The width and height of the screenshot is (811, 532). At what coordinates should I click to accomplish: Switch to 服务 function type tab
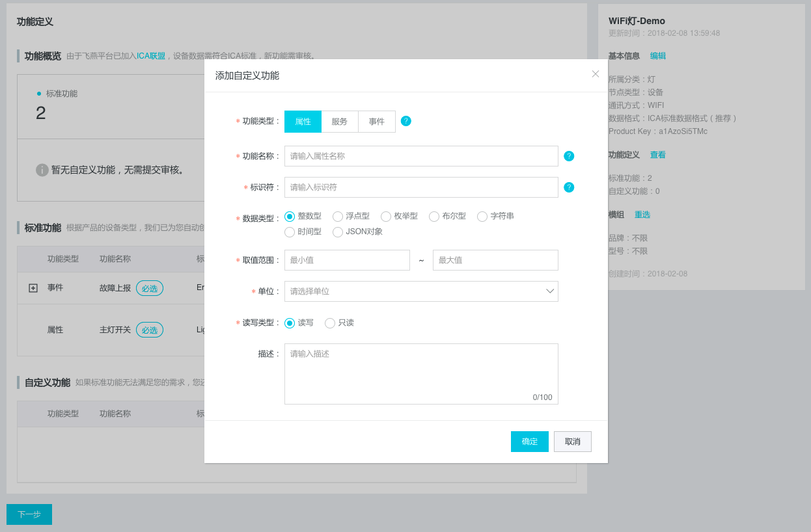click(x=339, y=122)
